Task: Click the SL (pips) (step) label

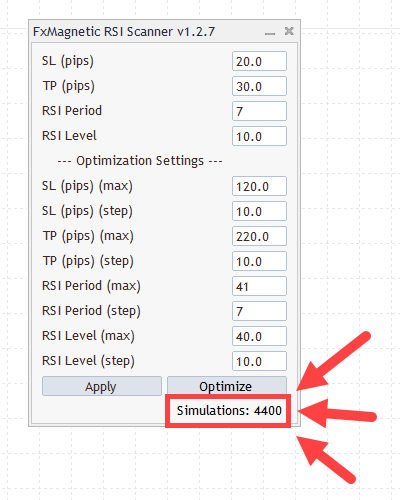Action: tap(87, 211)
